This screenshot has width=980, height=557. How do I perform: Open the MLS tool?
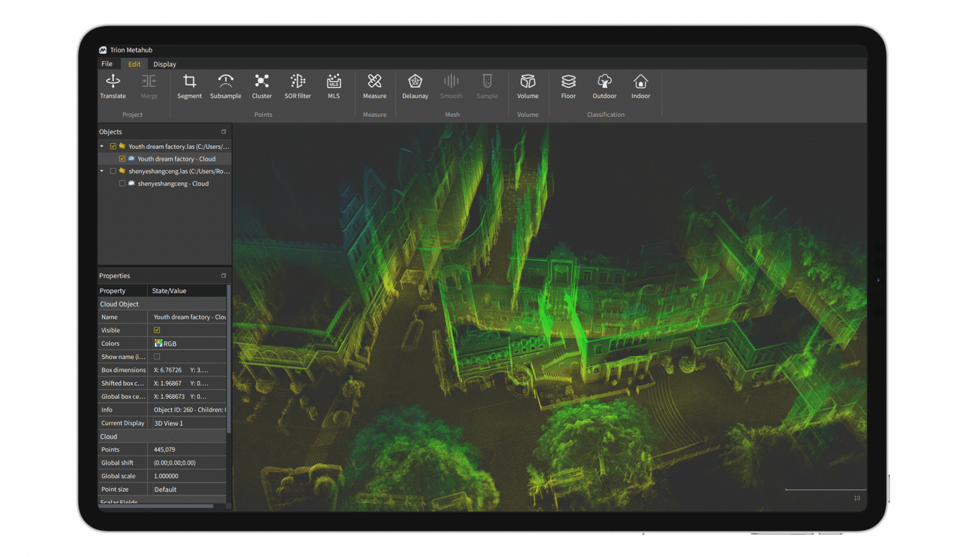click(334, 86)
